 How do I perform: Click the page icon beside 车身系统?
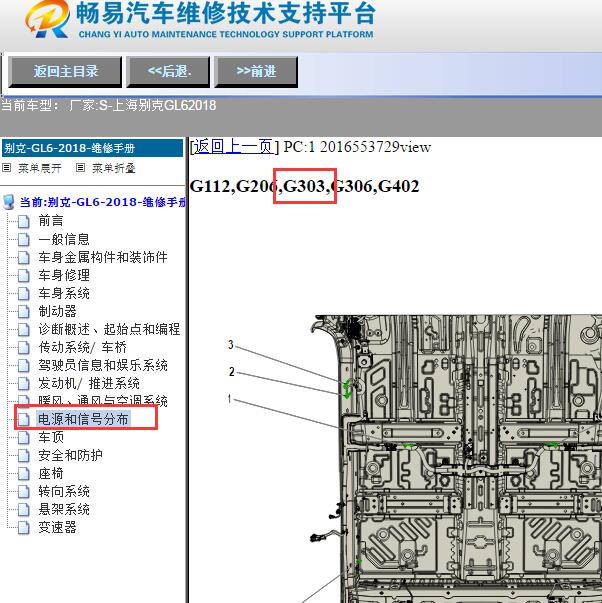[24, 294]
